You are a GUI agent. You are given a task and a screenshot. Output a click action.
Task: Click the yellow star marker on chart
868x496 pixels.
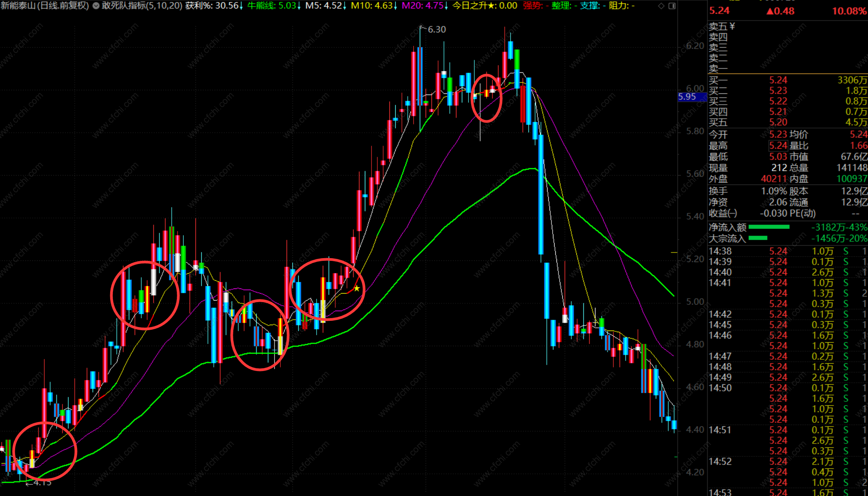pos(357,288)
